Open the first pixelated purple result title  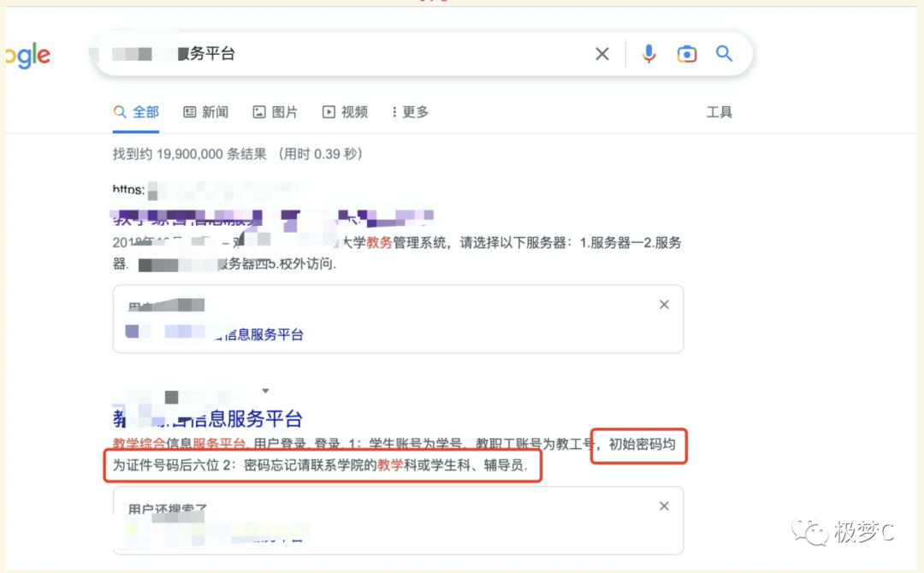[x=273, y=218]
